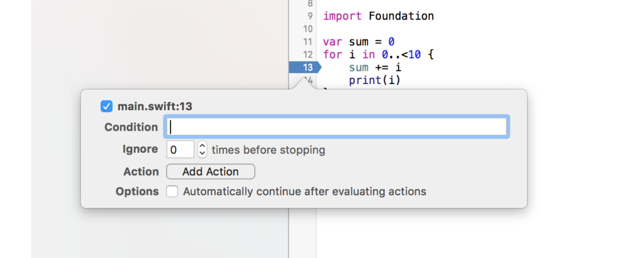Decrease ignore count with stepper down arrow

[202, 154]
